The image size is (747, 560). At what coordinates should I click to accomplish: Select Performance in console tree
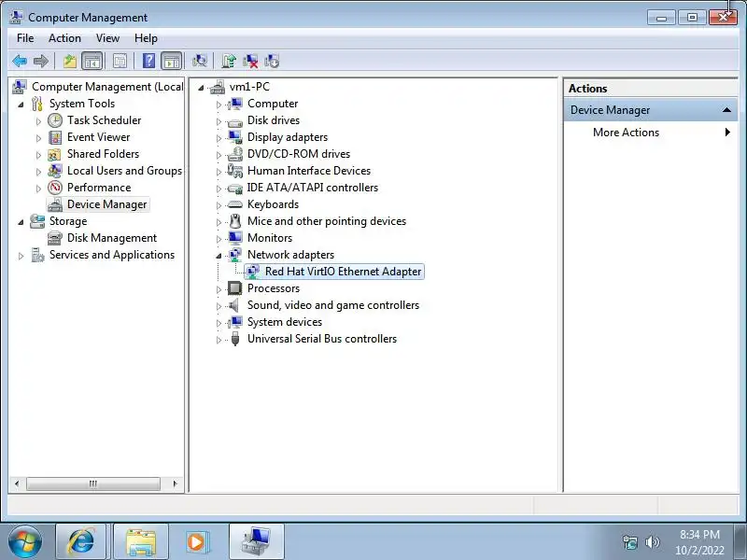point(99,188)
